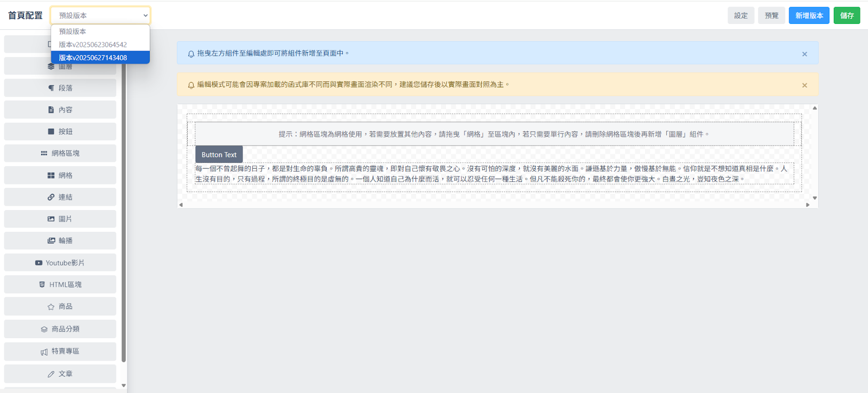Screen dimensions: 868x393
Task: Select the grid block hint text 提示
Action: [494, 134]
